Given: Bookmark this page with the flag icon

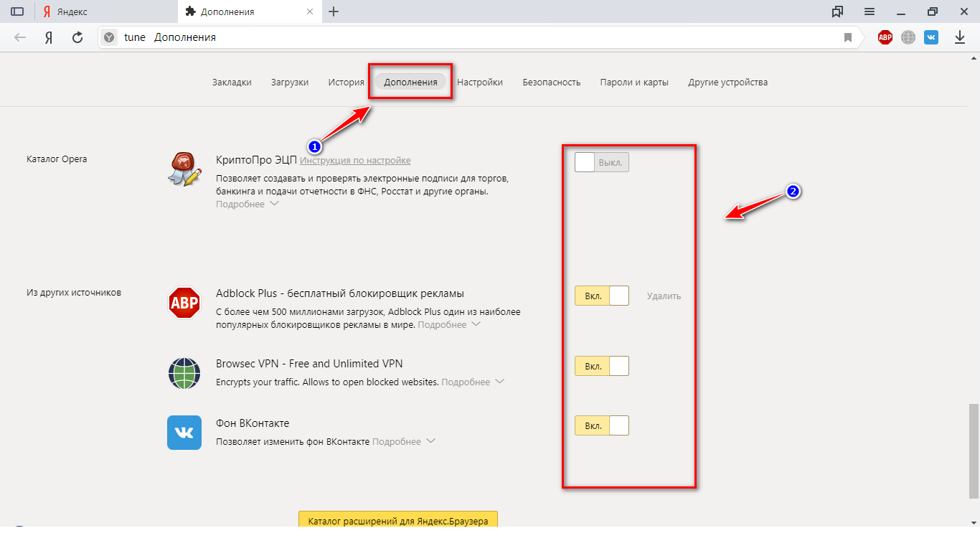Looking at the screenshot, I should [x=847, y=37].
